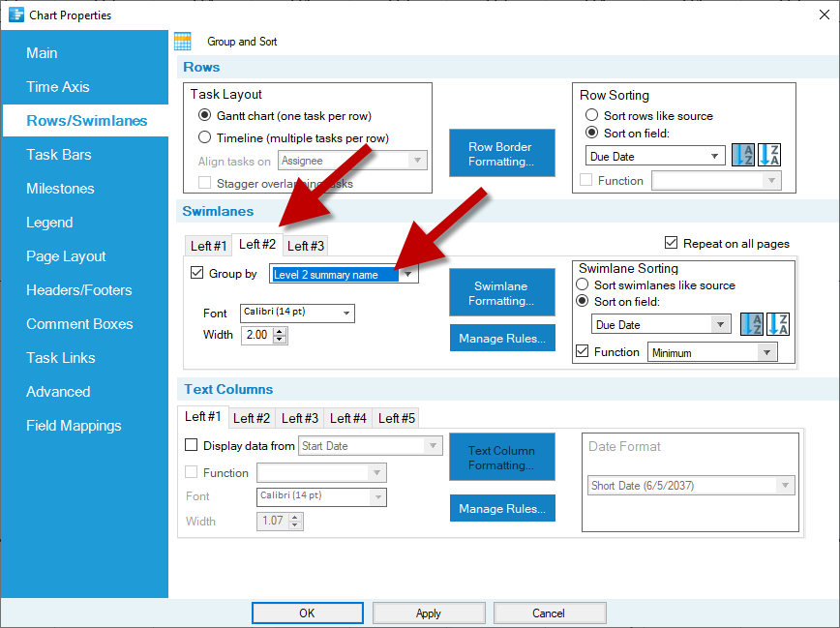The width and height of the screenshot is (840, 628).
Task: Increase swimlane Width with up arrow
Action: [x=280, y=331]
